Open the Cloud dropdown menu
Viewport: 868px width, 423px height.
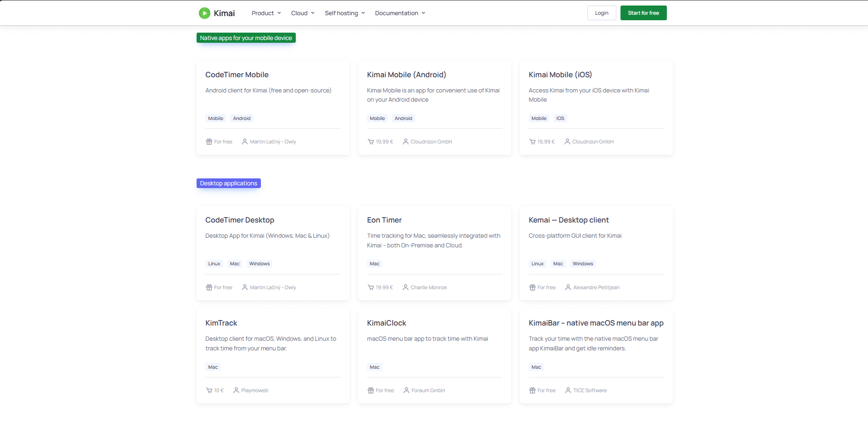303,13
